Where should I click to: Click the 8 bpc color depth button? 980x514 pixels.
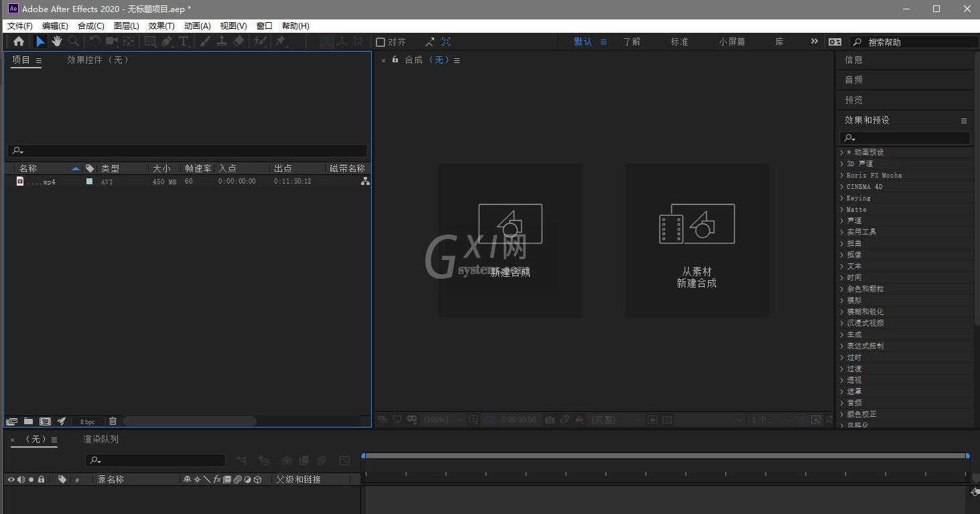pyautogui.click(x=88, y=422)
